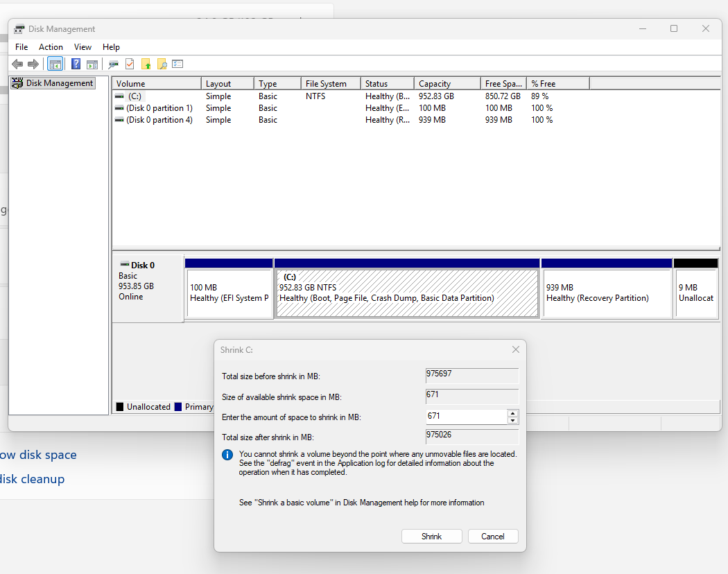728x574 pixels.
Task: Click the C: volume drive icon in list
Action: coord(119,96)
